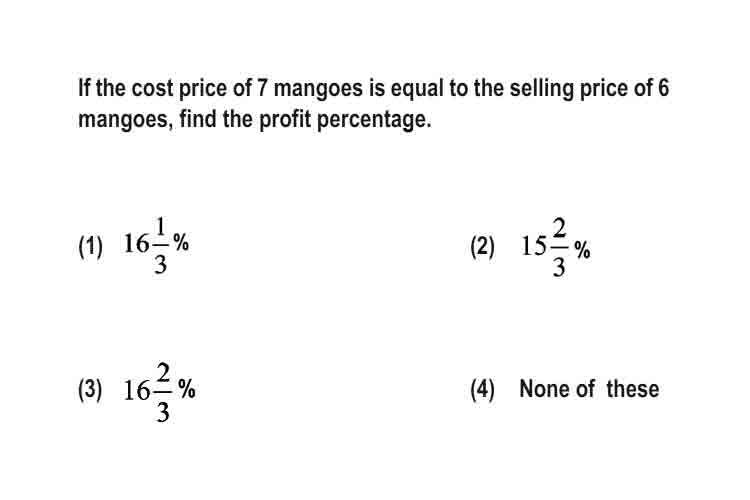Click the word 'equal' in the question
This screenshot has width=750, height=500.
417,89
